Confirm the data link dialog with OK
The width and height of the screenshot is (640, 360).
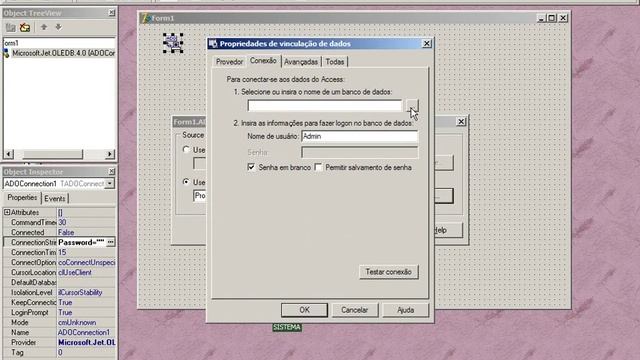coord(304,310)
